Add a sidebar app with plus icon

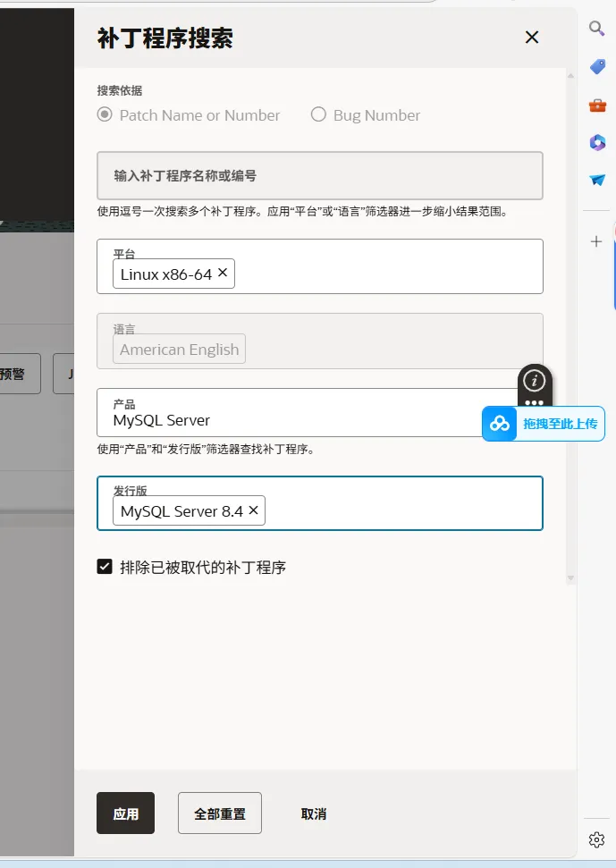pos(596,241)
